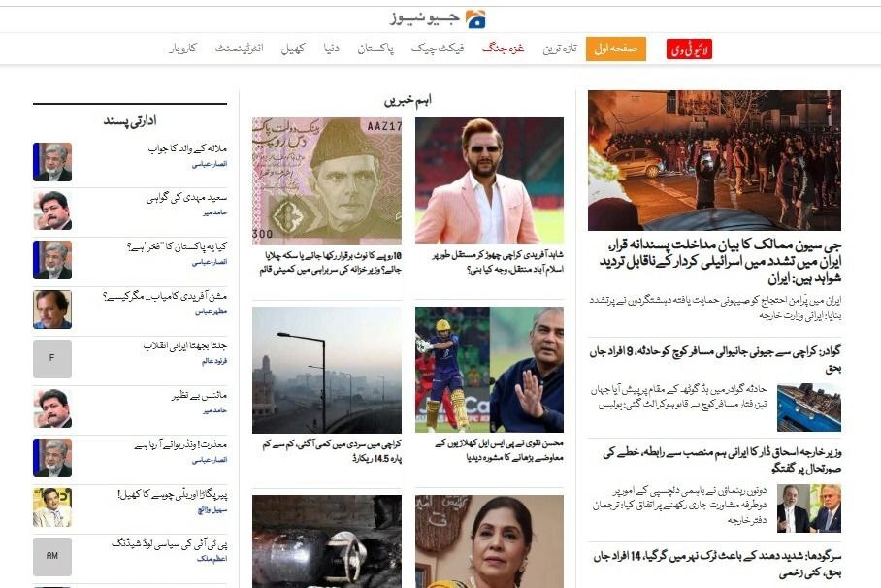Open the red Live TV button
The width and height of the screenshot is (881, 588).
(x=689, y=49)
